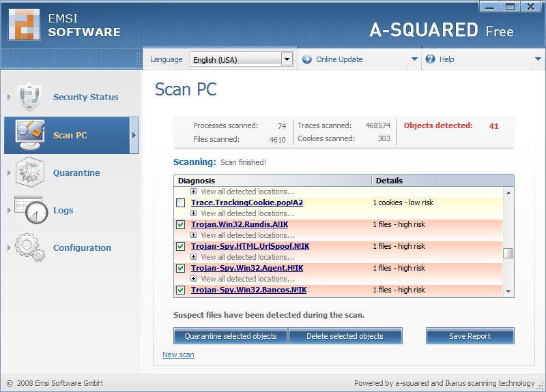Open the Logs section label
The image size is (546, 392).
point(63,211)
